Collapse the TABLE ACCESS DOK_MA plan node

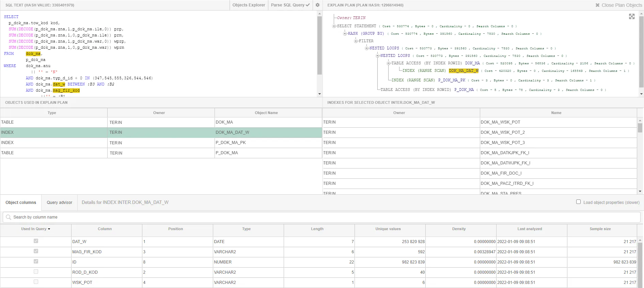tap(389, 63)
